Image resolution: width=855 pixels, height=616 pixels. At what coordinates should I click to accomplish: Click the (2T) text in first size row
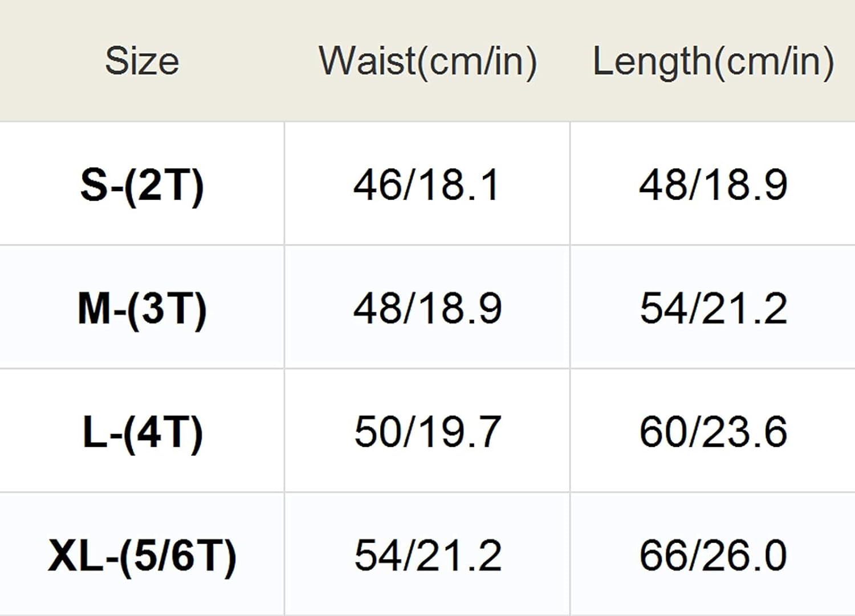coord(164,186)
